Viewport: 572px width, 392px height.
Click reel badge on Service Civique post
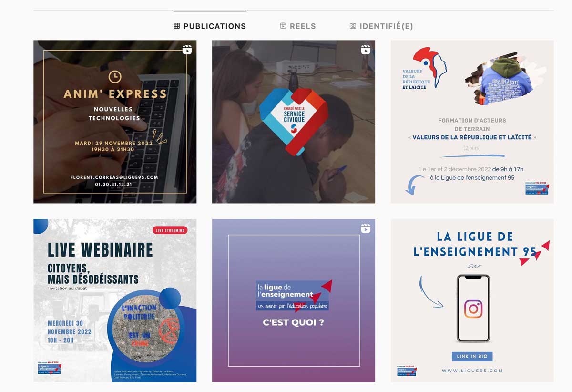[366, 50]
